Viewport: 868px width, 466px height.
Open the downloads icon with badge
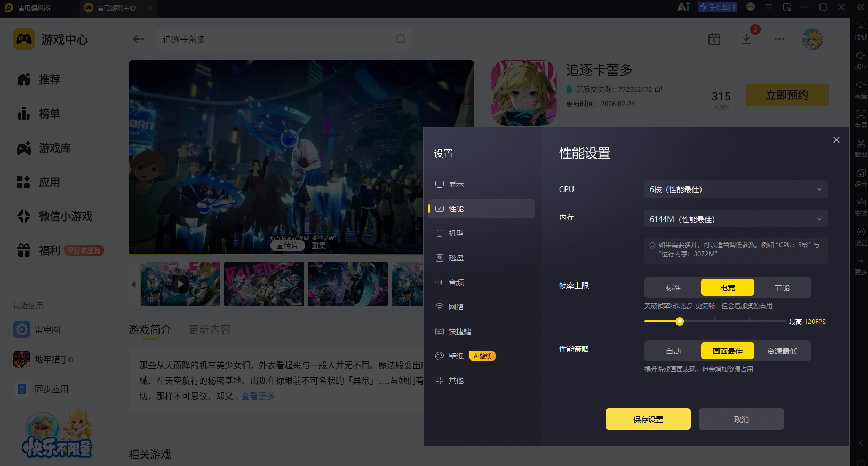[x=746, y=39]
